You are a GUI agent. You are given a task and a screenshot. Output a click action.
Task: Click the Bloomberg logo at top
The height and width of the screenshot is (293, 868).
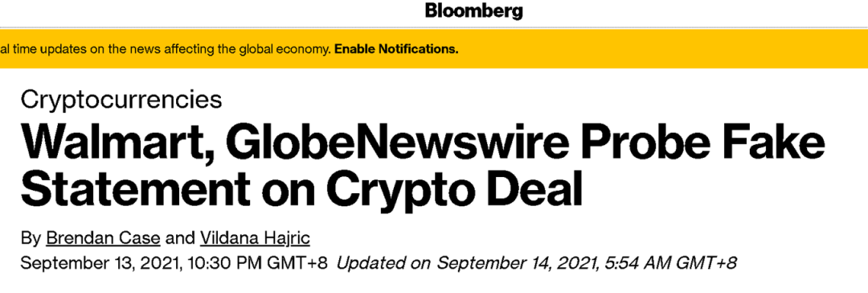[x=474, y=10]
